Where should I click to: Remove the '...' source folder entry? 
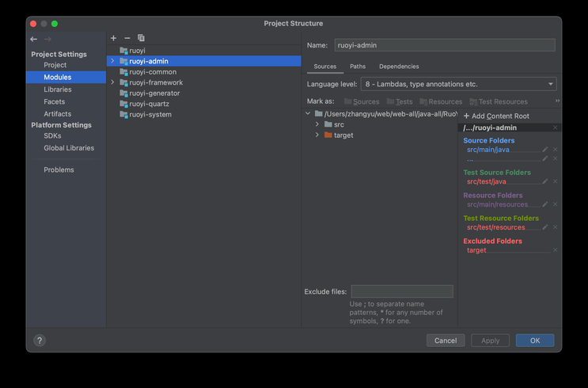click(x=555, y=158)
